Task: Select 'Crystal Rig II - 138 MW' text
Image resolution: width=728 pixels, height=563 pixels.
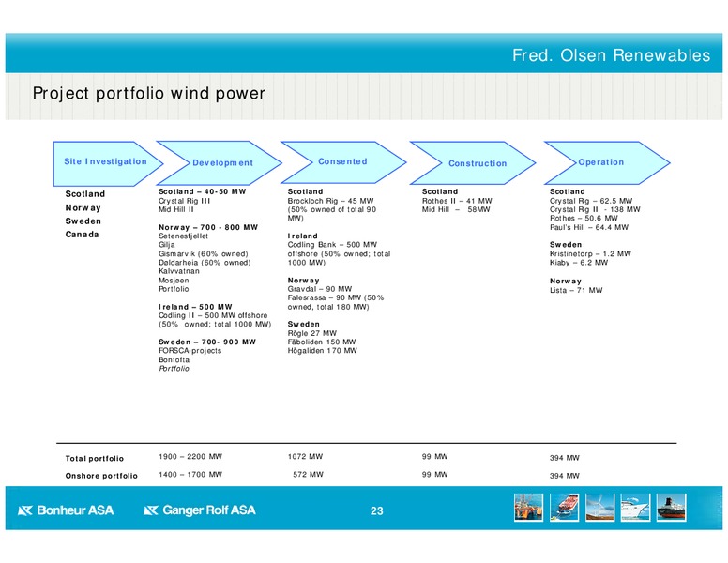Action: click(595, 209)
